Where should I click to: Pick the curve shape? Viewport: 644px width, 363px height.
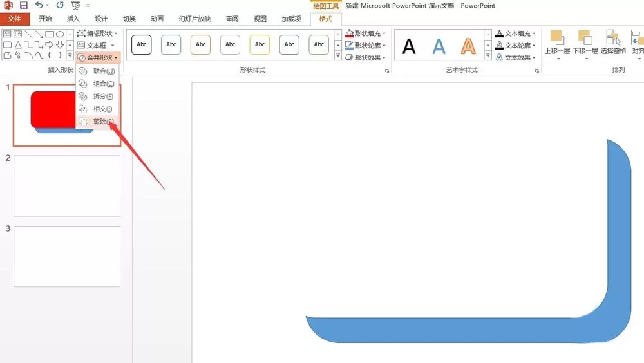tap(39, 55)
